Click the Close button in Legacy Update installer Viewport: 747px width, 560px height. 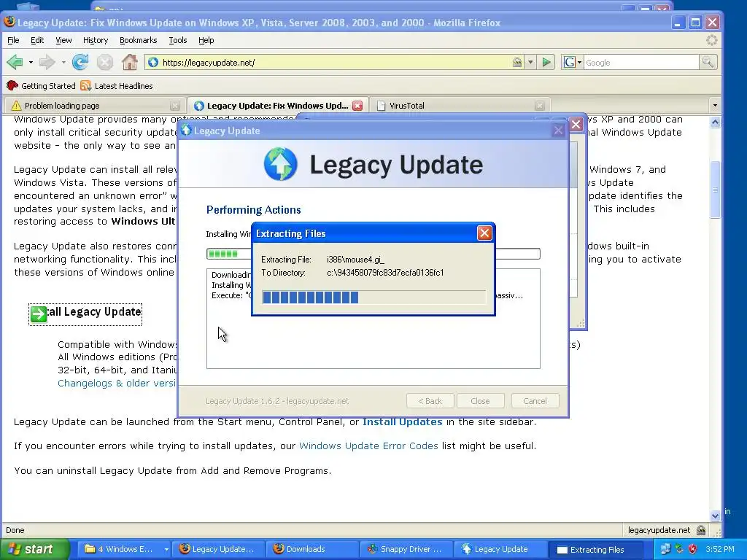(x=480, y=401)
